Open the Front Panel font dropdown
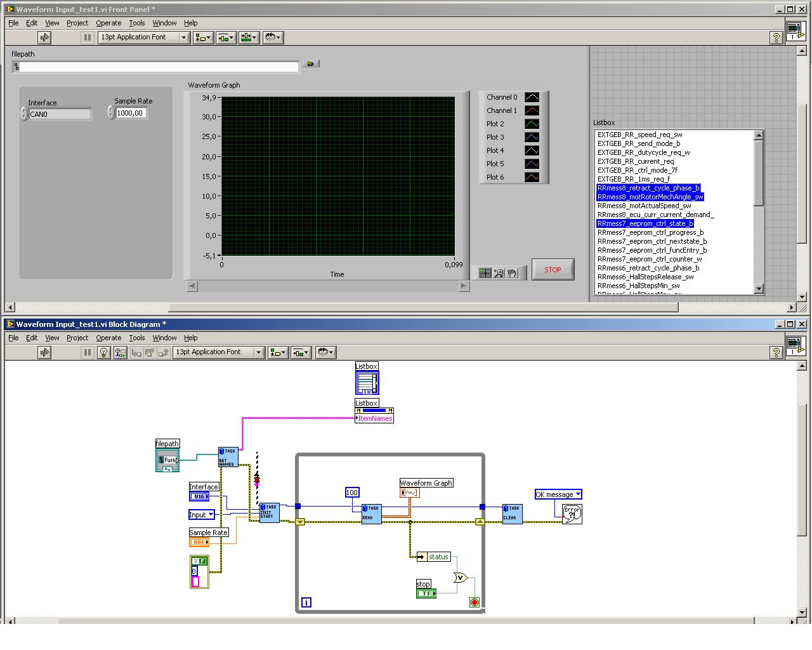812x650 pixels. pyautogui.click(x=143, y=37)
